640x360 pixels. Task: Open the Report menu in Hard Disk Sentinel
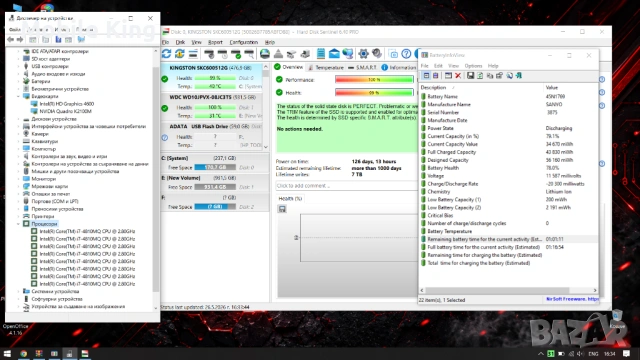(215, 42)
